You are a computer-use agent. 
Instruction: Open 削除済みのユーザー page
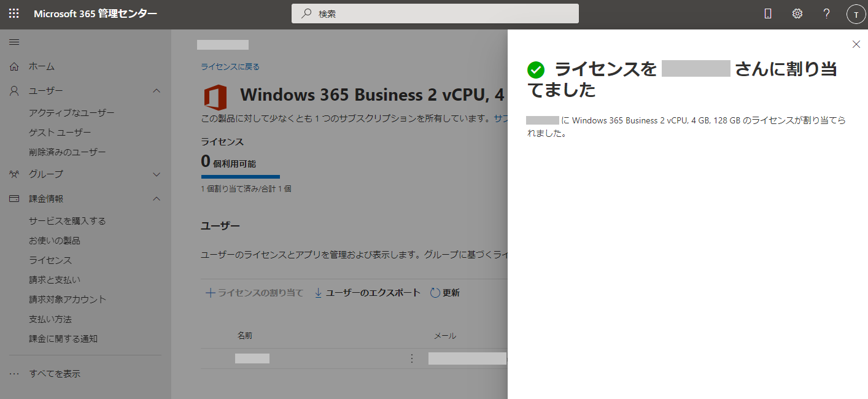[x=68, y=152]
